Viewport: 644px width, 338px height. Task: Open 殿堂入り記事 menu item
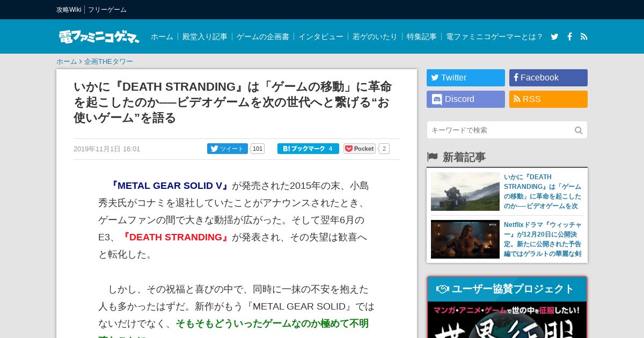(205, 36)
